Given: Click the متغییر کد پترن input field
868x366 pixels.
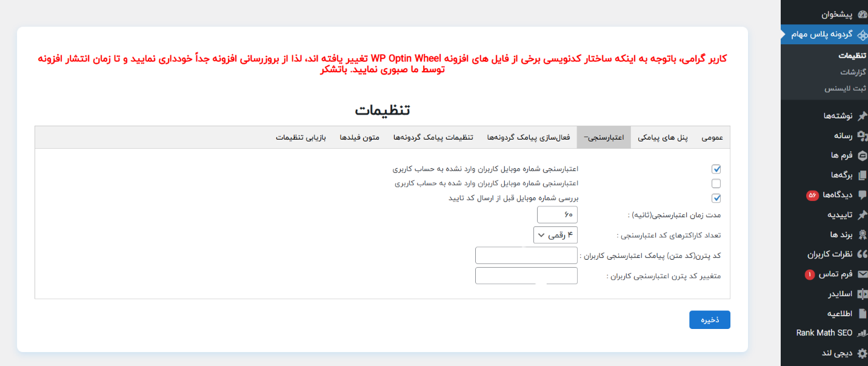Looking at the screenshot, I should [526, 276].
